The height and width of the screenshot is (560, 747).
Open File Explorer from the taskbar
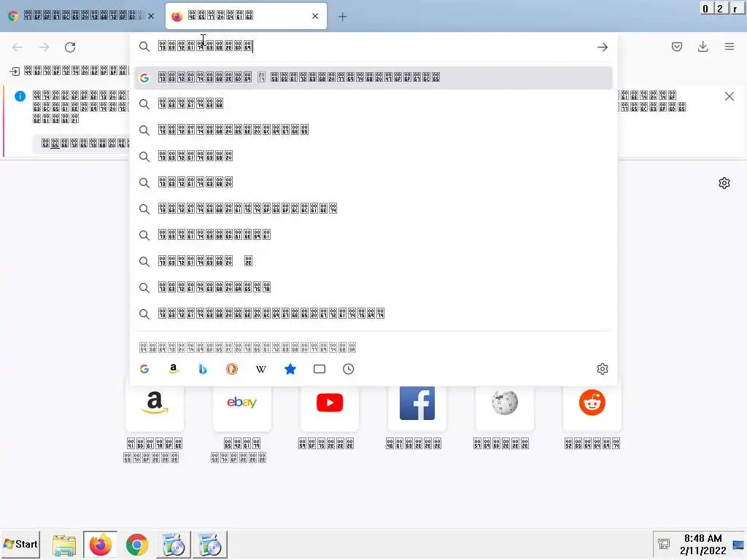click(64, 545)
